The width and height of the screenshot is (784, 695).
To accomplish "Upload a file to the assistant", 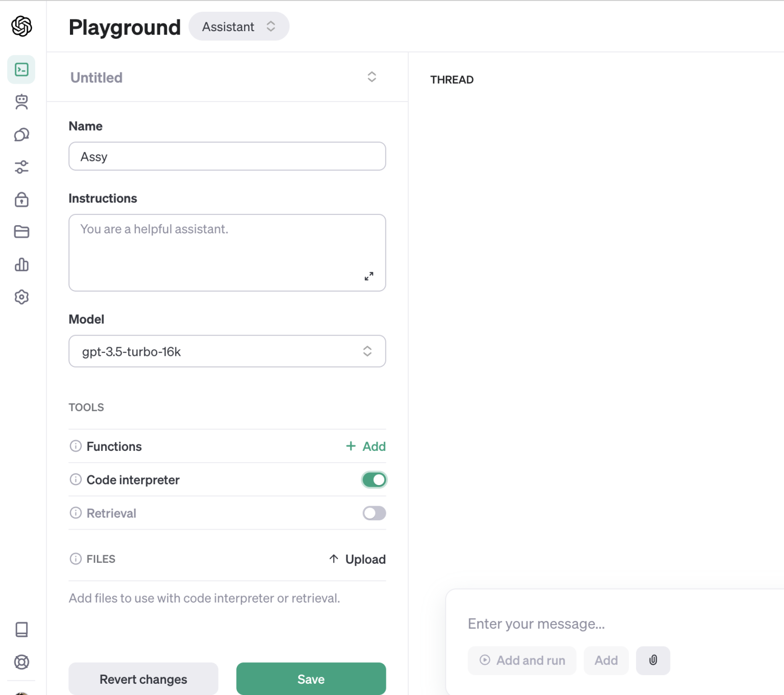I will point(357,559).
